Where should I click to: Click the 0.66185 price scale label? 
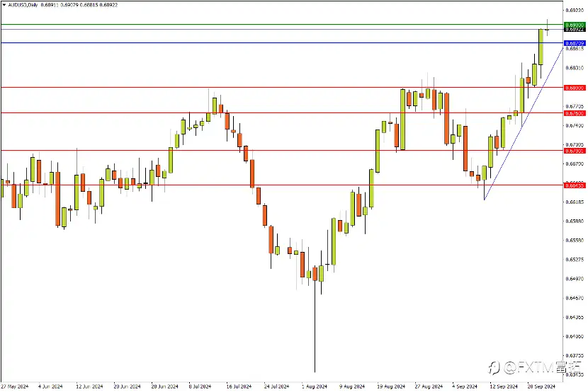click(x=575, y=202)
